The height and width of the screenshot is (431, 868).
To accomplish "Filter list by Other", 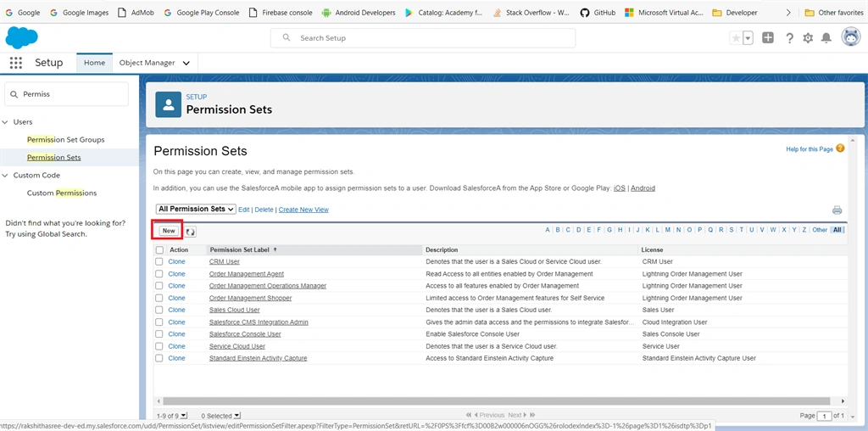I will pyautogui.click(x=820, y=230).
